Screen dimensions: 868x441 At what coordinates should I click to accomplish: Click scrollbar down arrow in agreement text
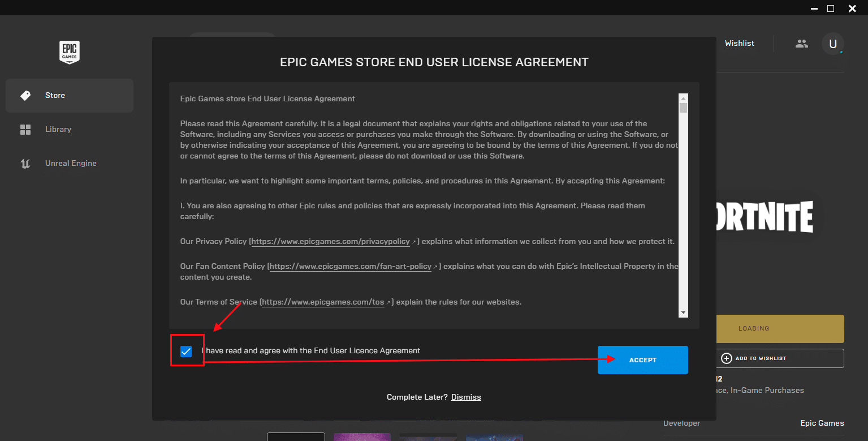(x=683, y=312)
